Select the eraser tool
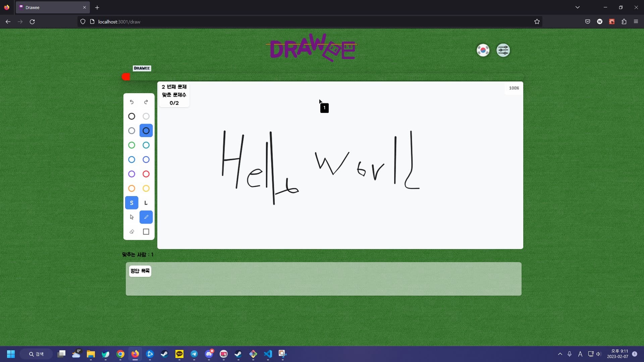Viewport: 644px width, 362px height. click(x=131, y=232)
